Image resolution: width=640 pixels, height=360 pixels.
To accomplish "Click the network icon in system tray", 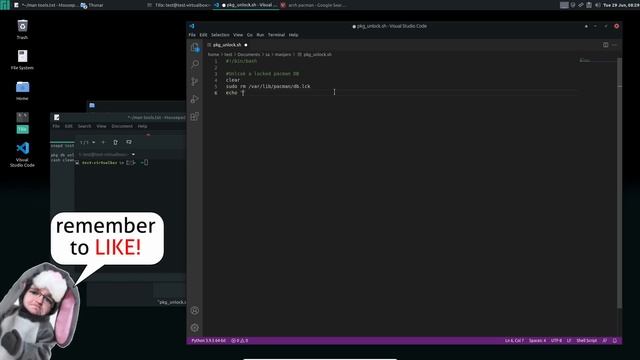I will 581,5.
